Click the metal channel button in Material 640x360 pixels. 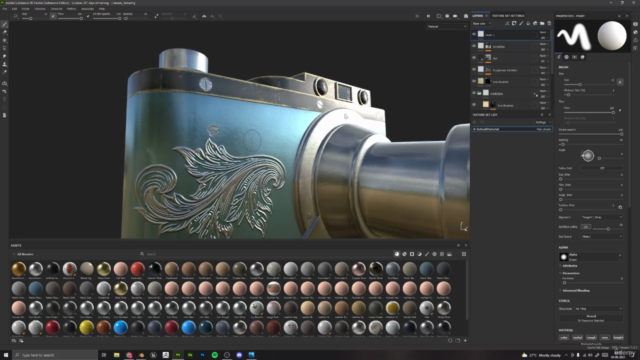[577, 338]
